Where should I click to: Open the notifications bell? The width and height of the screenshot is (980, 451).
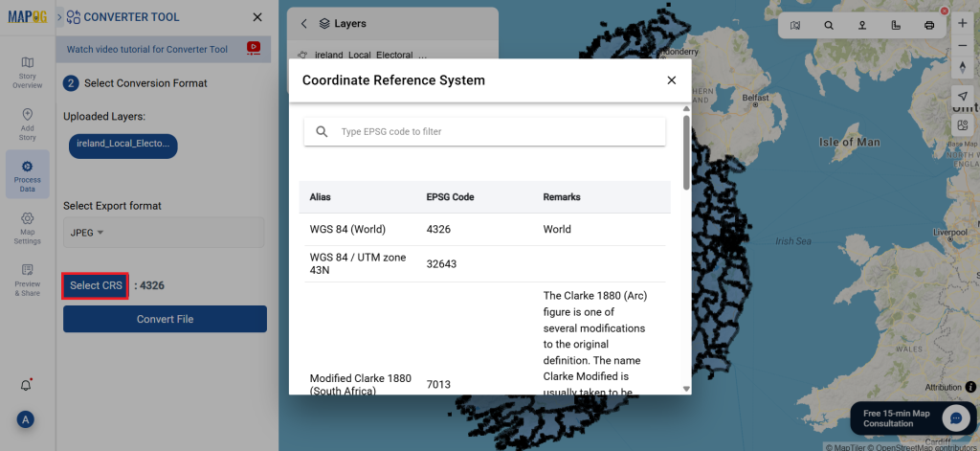[x=26, y=385]
